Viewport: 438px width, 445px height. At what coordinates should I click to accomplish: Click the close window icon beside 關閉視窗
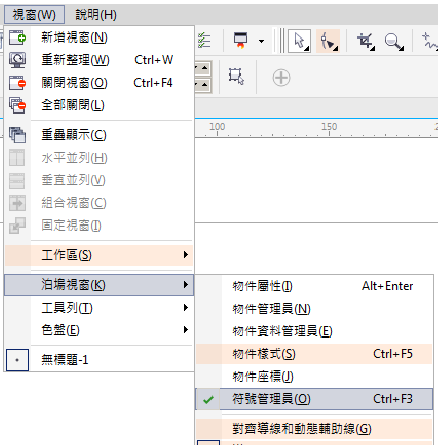[x=17, y=83]
